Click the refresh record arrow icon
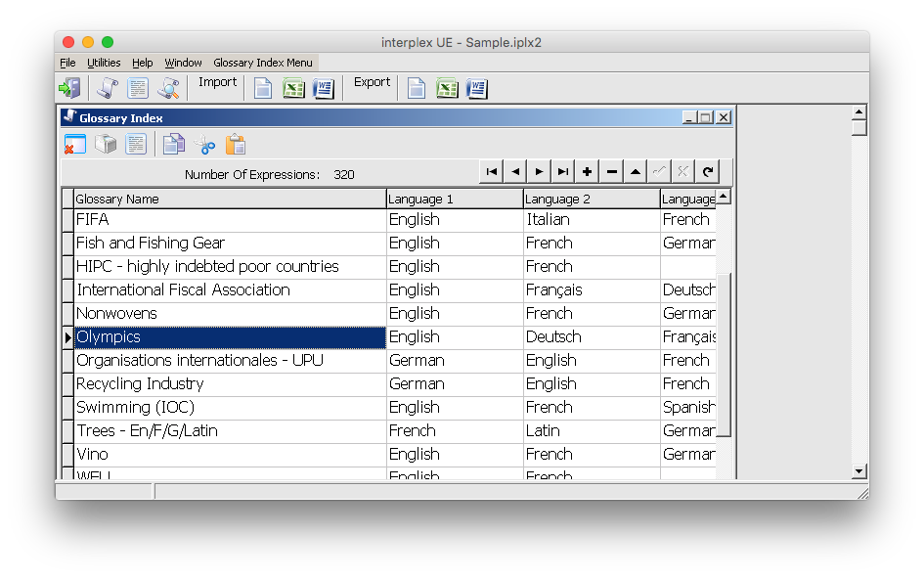This screenshot has width=924, height=578. click(x=707, y=170)
